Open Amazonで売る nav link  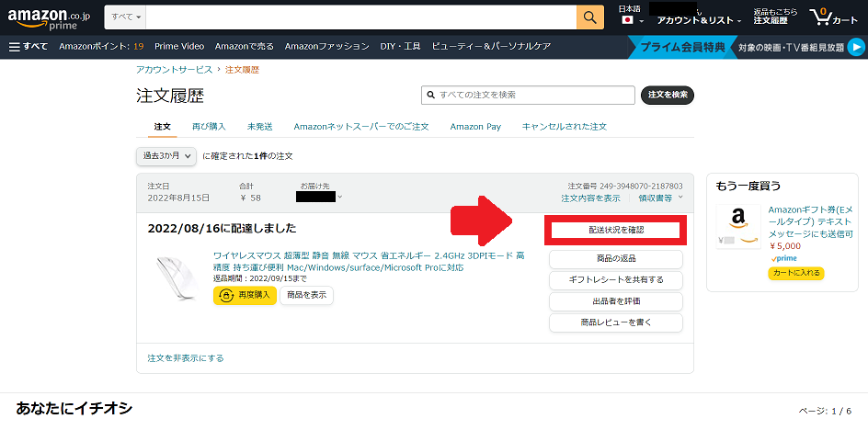click(245, 47)
